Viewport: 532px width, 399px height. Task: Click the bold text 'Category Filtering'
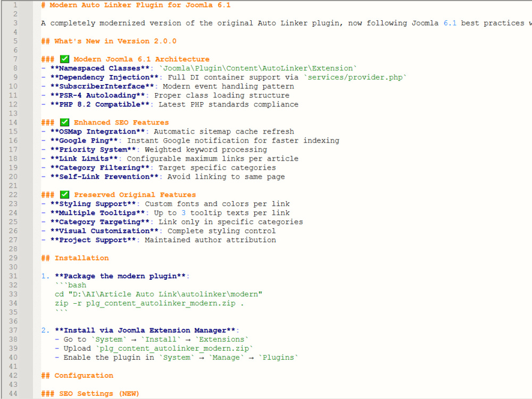[x=100, y=168]
